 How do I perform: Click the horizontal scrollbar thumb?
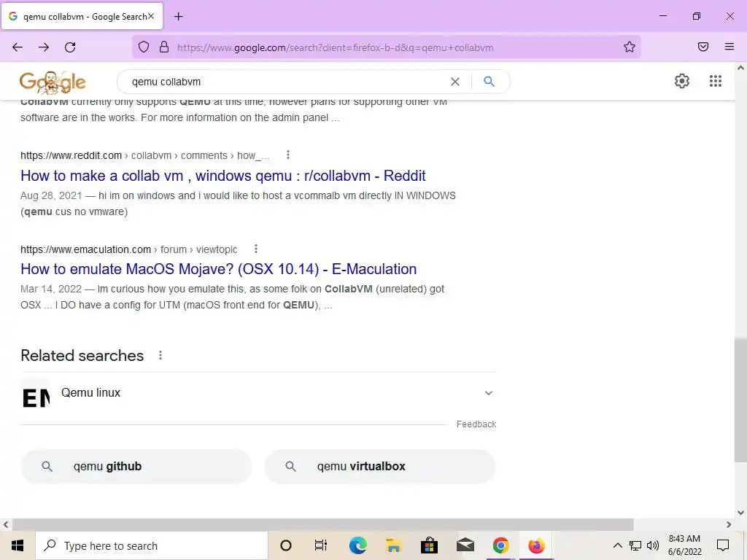[x=323, y=525]
